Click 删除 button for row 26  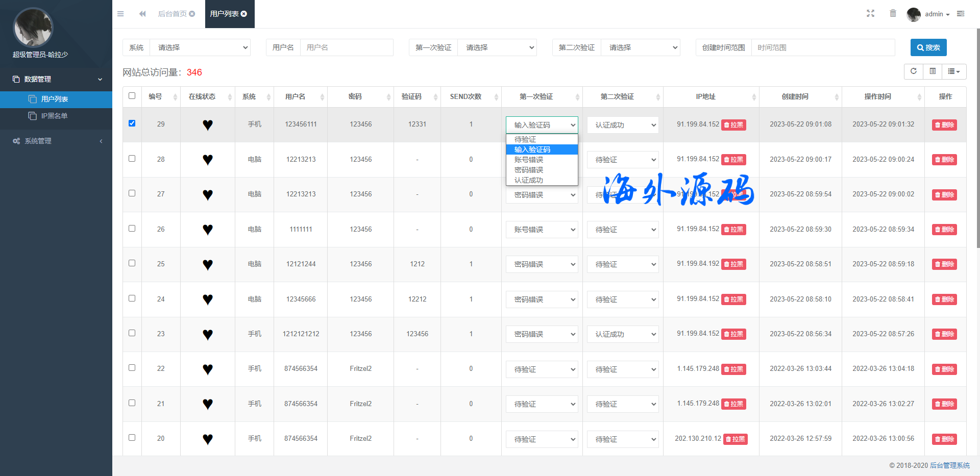pyautogui.click(x=944, y=230)
